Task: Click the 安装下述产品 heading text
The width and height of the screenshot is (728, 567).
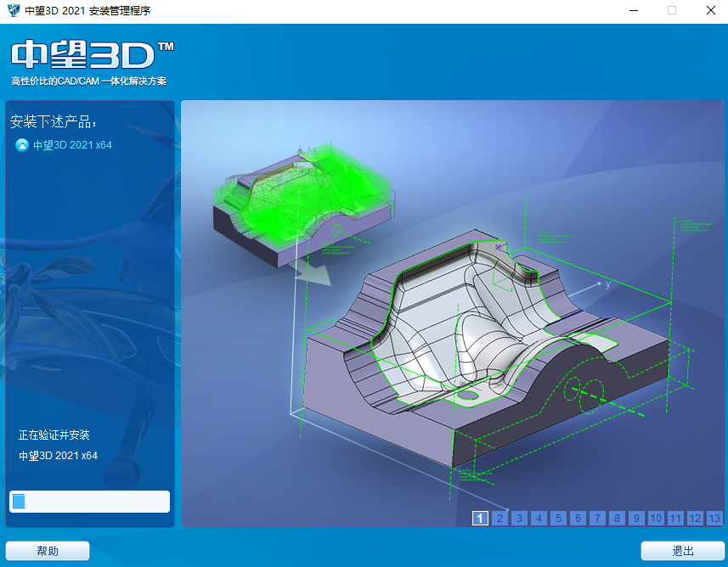Action: pos(54,121)
